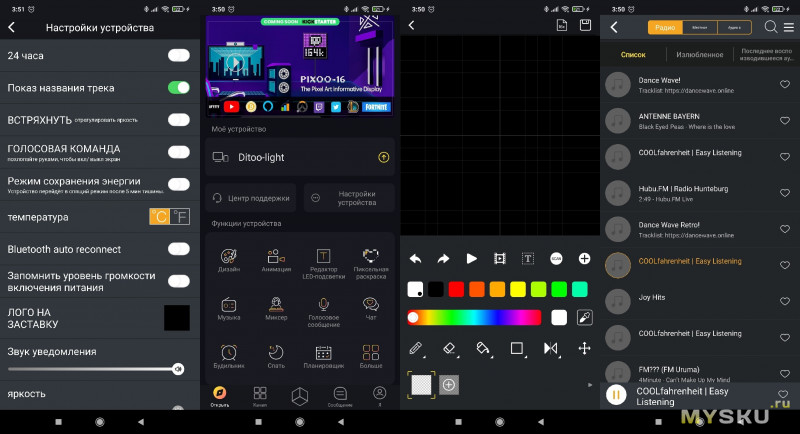Screen dimensions: 800x434
Task: Click redo arrow in pixel editor
Action: pyautogui.click(x=443, y=259)
